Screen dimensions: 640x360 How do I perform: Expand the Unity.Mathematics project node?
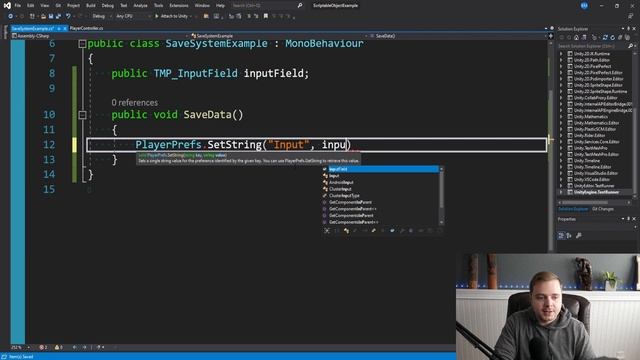[x=561, y=117]
